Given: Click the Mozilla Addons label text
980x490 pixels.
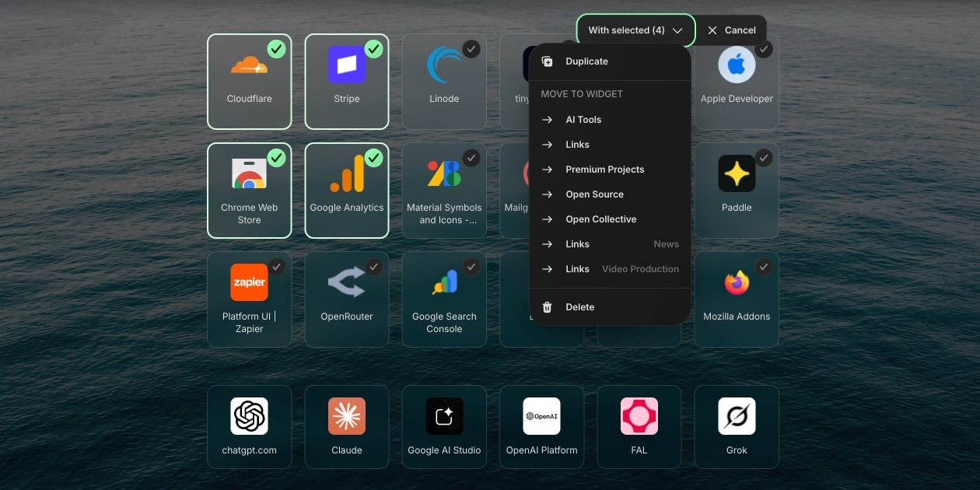Looking at the screenshot, I should pyautogui.click(x=737, y=317).
